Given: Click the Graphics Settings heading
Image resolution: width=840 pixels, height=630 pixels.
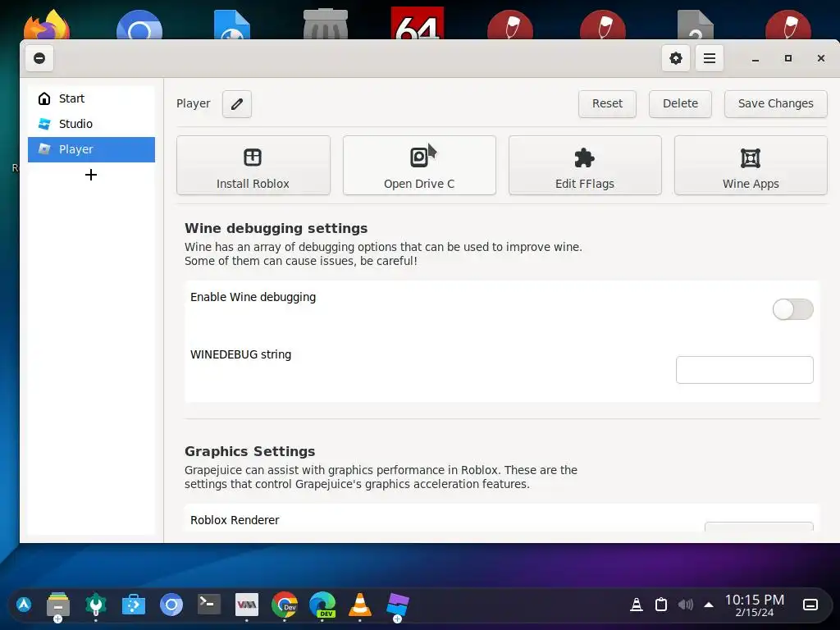Looking at the screenshot, I should [249, 452].
